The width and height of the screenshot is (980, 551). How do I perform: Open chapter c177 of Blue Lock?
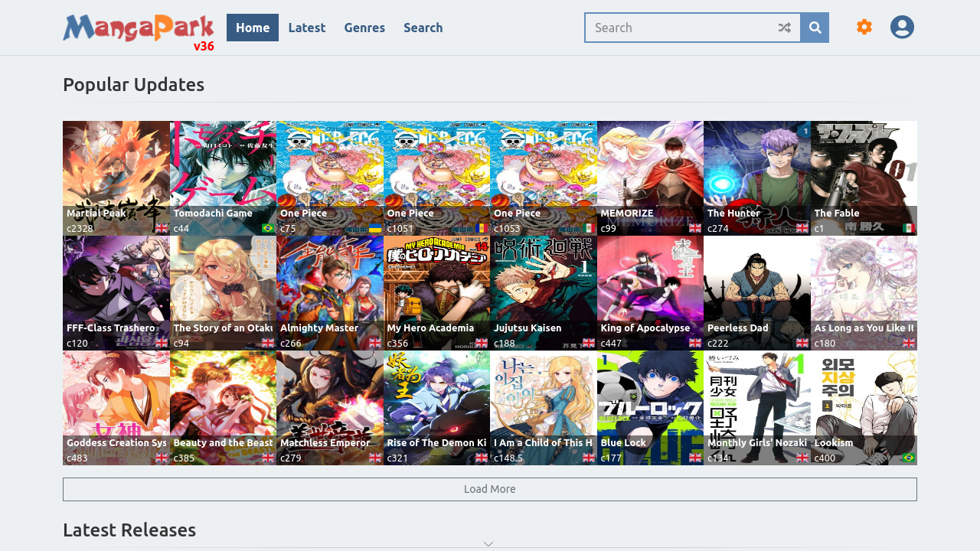(x=612, y=458)
